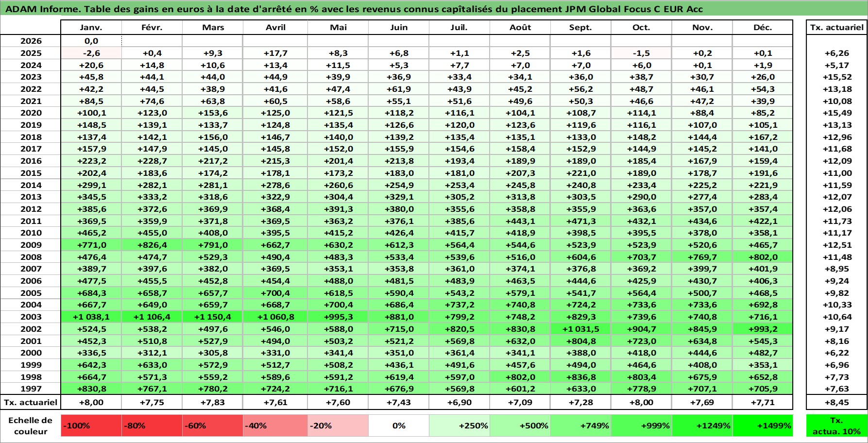The width and height of the screenshot is (868, 443).
Task: Click the -80% color scale swatch
Action: click(152, 426)
